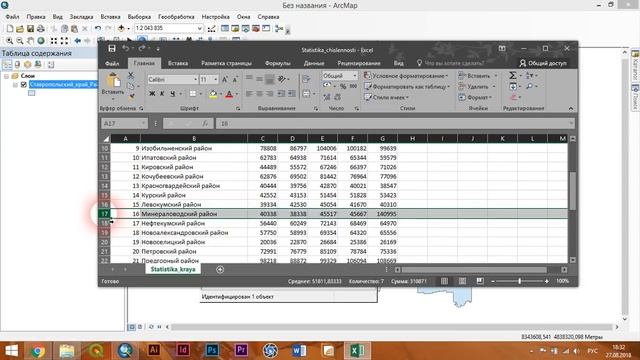Select Statistika_kraya sheet tab

[x=173, y=269]
